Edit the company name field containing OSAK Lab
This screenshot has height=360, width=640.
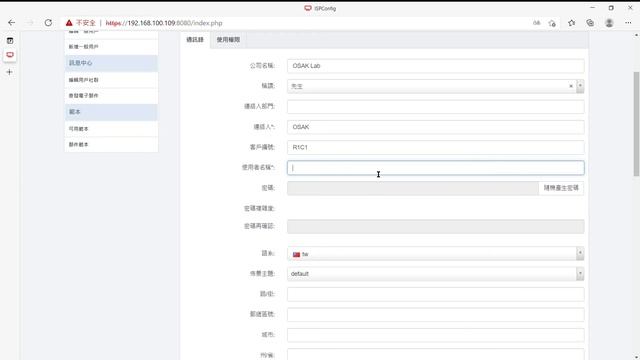436,66
